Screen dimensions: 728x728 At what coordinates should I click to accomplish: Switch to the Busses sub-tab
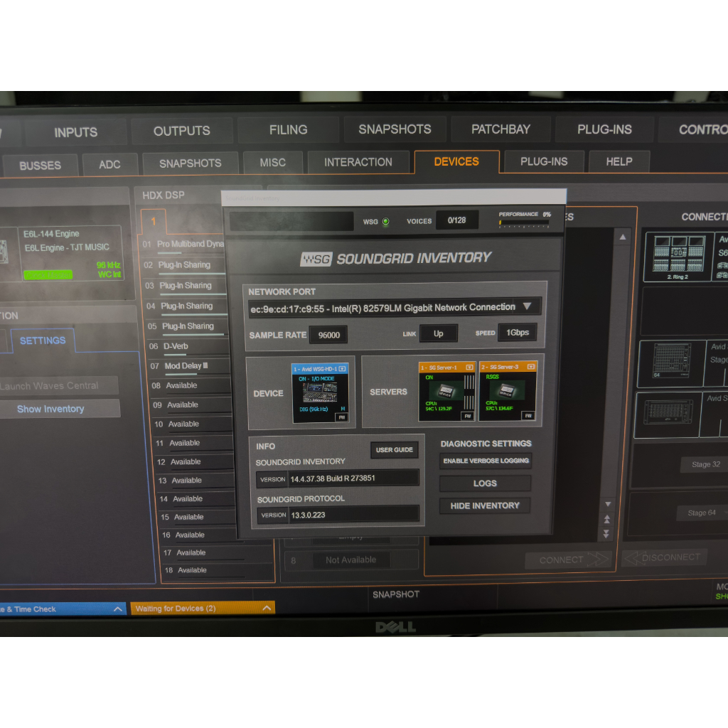[40, 165]
